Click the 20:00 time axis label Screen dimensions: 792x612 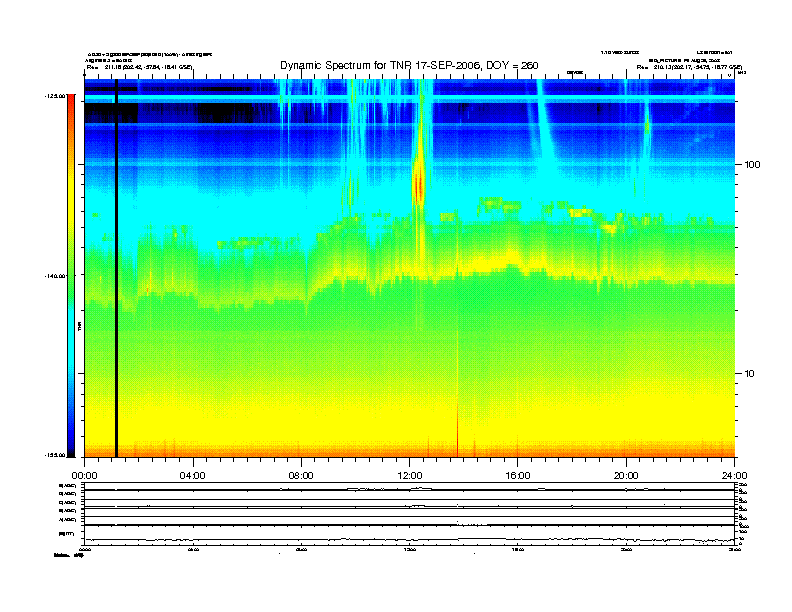click(x=626, y=476)
